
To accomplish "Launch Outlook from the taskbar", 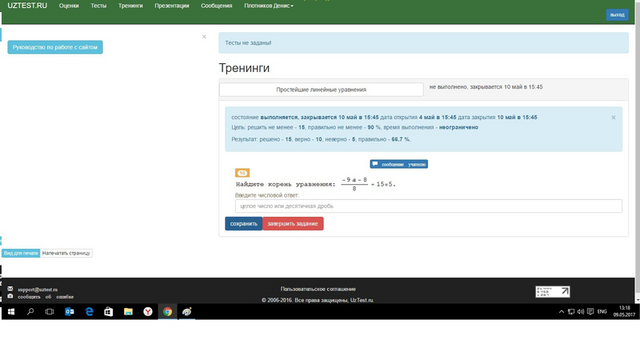I will coord(69,312).
